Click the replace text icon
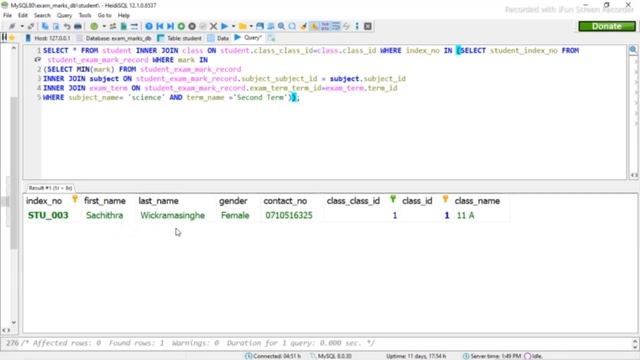Screen dimensions: 640x360 [x=292, y=26]
